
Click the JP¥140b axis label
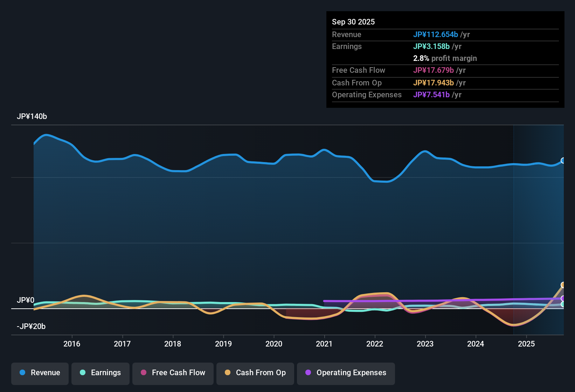[32, 117]
